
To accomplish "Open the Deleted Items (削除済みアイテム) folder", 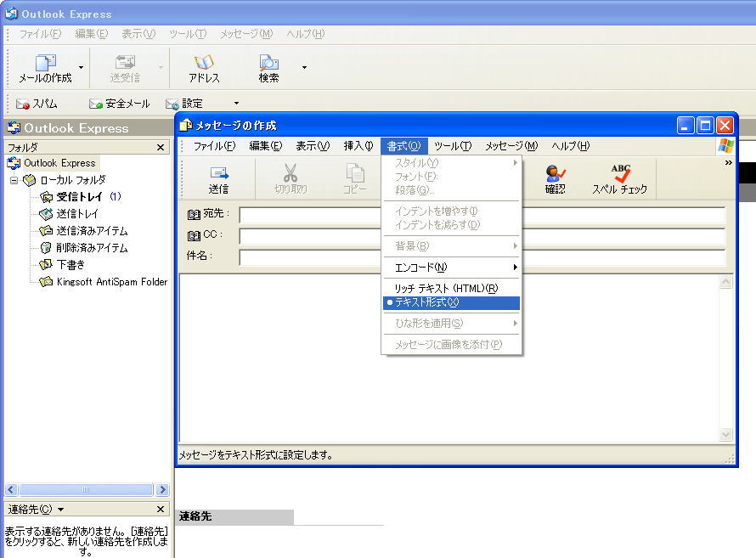I will click(x=83, y=248).
